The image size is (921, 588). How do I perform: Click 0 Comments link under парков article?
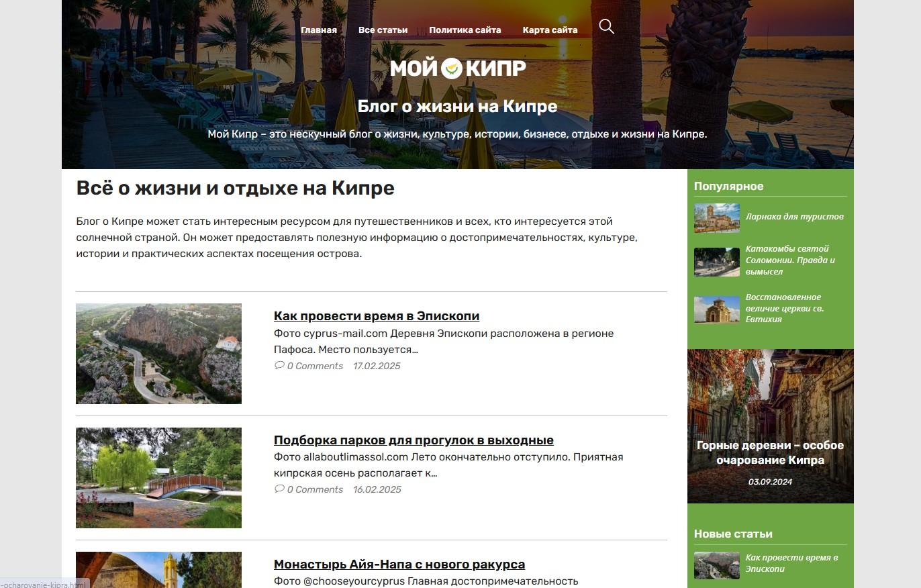[x=315, y=489]
